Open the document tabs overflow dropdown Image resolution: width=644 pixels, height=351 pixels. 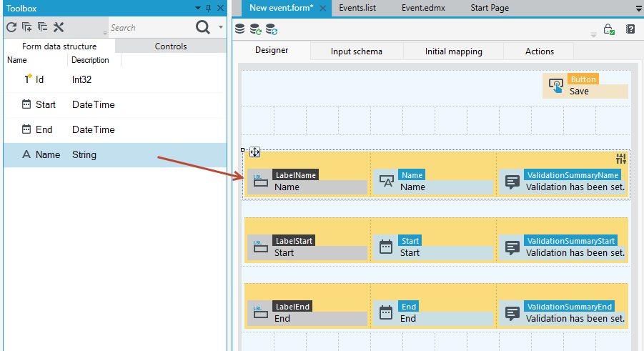(639, 8)
